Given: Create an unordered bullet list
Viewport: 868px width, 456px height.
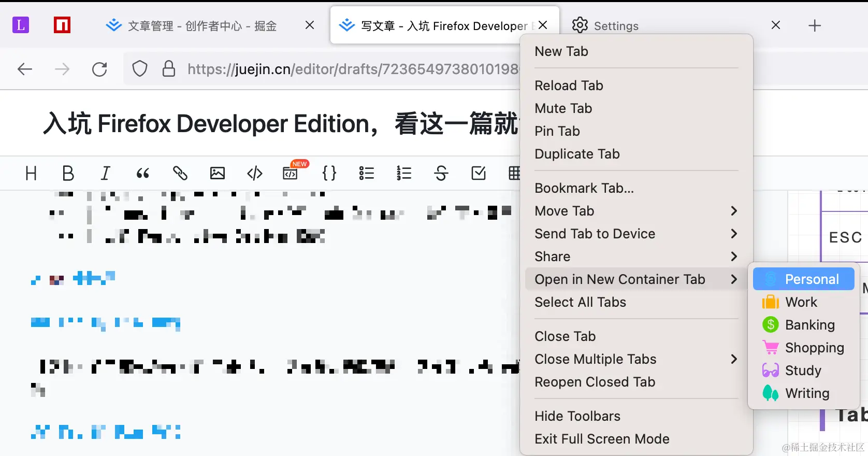Looking at the screenshot, I should coord(367,173).
